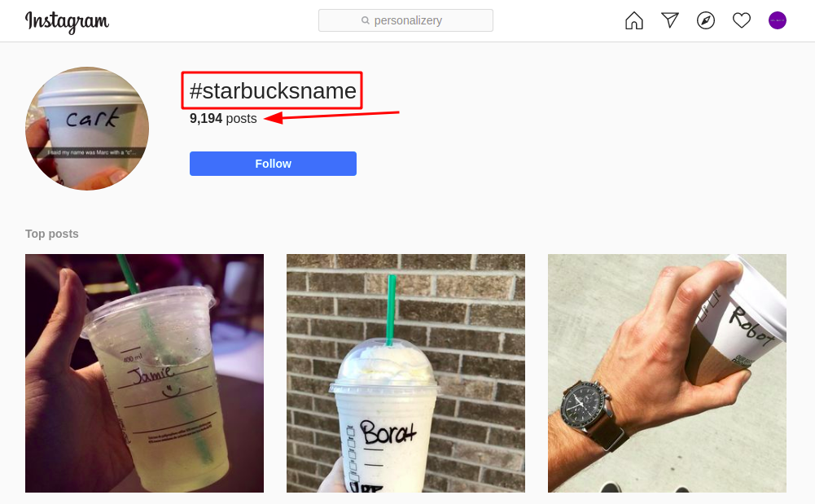815x504 pixels.
Task: Click the Top posts heading
Action: point(52,234)
